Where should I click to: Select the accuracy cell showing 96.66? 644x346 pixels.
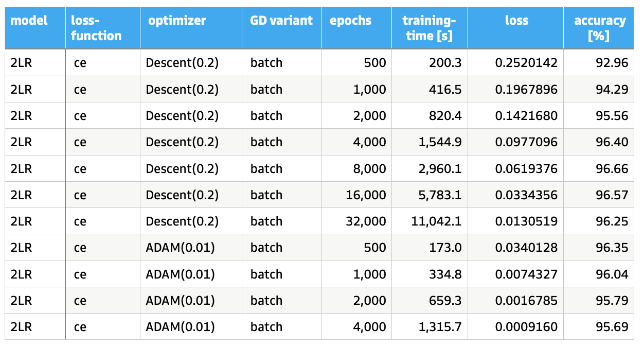pyautogui.click(x=614, y=169)
